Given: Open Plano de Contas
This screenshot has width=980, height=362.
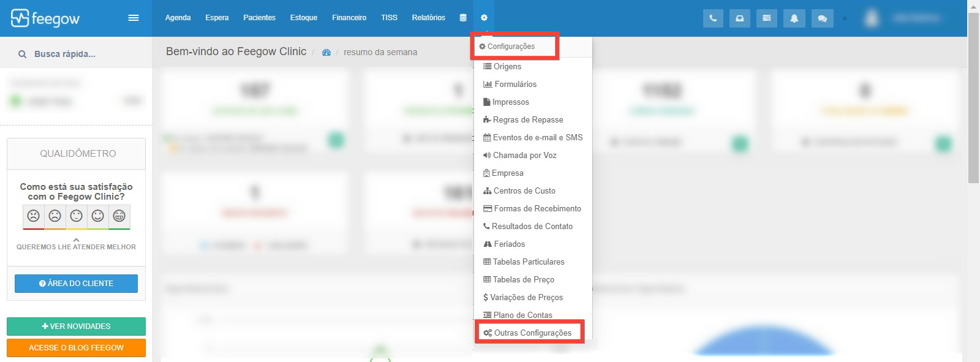Looking at the screenshot, I should tap(533, 315).
